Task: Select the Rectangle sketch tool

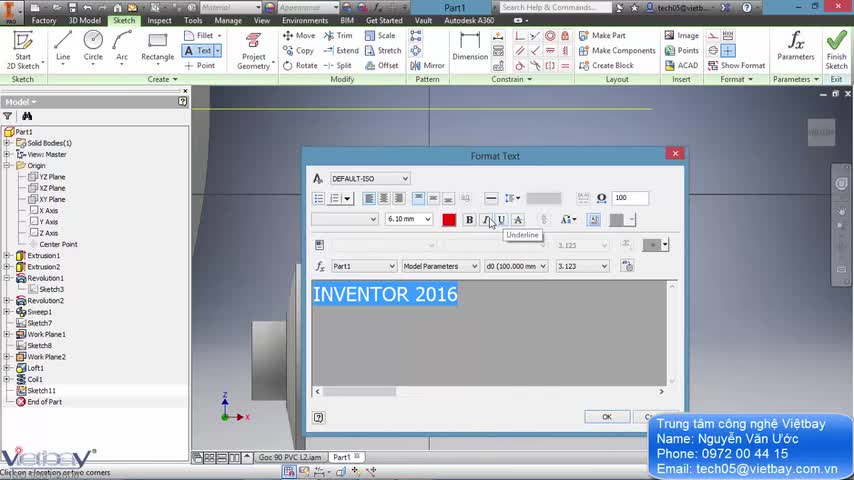Action: click(157, 46)
